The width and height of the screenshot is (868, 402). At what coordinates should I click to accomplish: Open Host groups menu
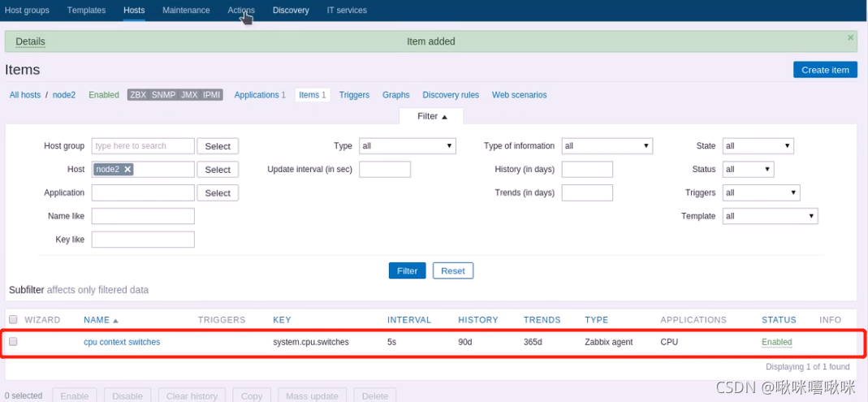[x=27, y=10]
